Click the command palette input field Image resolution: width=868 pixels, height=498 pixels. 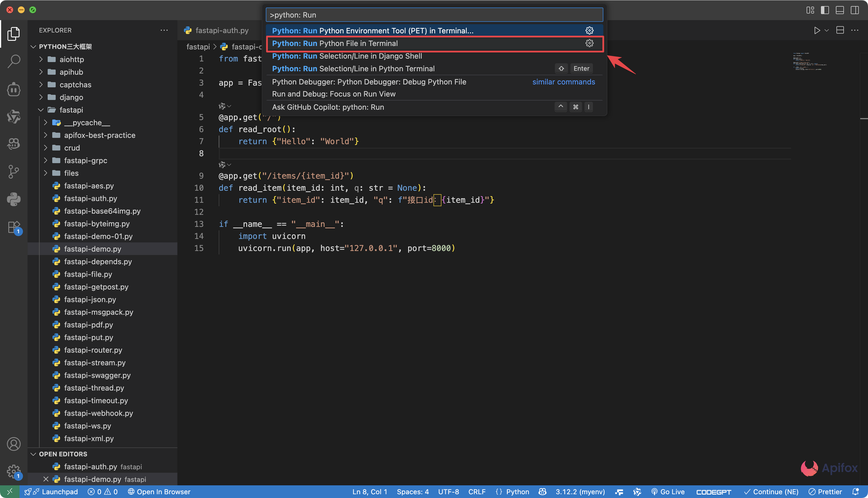[434, 15]
